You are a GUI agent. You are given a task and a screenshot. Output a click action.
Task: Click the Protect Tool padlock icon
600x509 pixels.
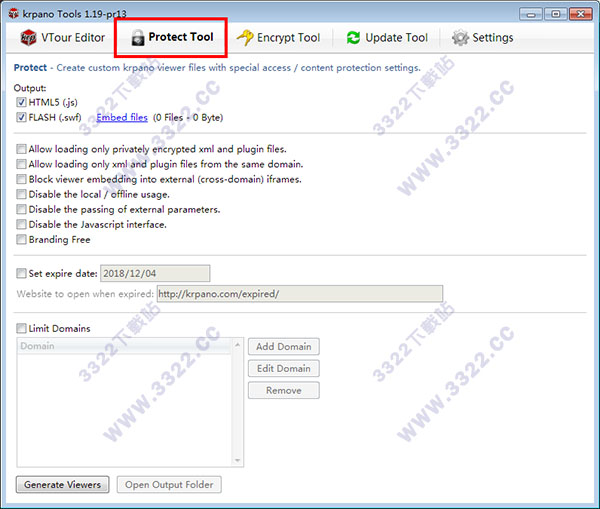[138, 38]
